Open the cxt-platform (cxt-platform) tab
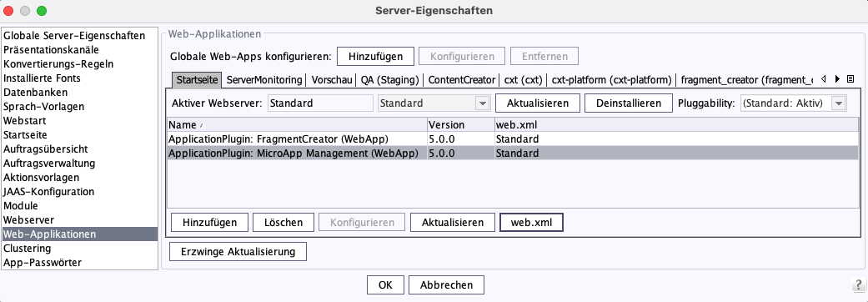 tap(612, 80)
